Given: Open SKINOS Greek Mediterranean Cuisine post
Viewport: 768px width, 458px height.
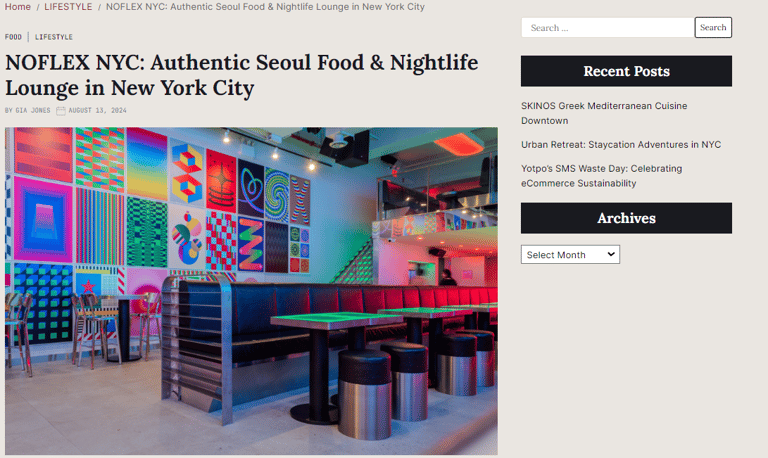Looking at the screenshot, I should 604,113.
